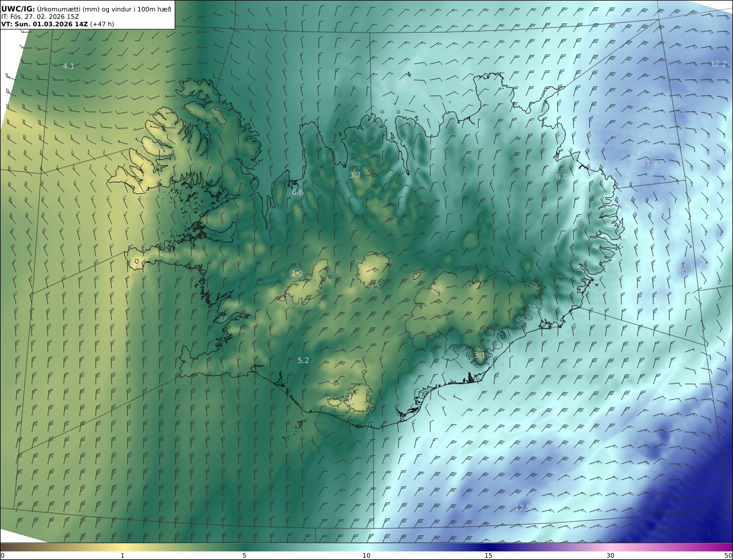Click the 'VT: Sun. 01.03.2026 14Z' valid time

point(45,24)
